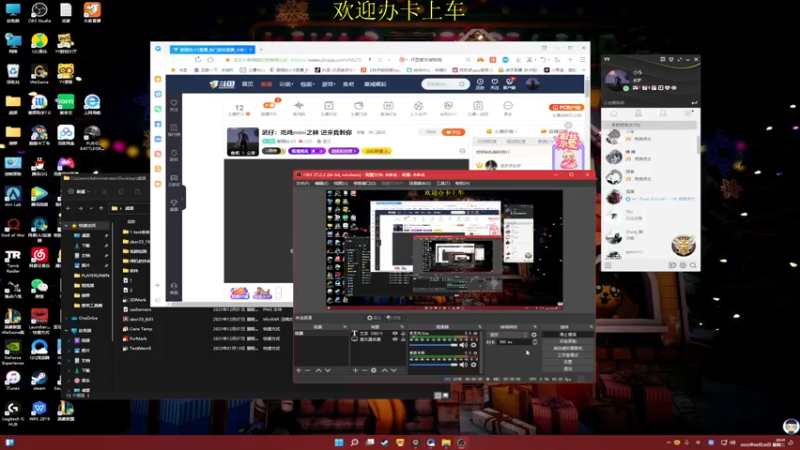Click Douyu follow heart icon in header
This screenshot has width=800, height=450.
click(494, 84)
